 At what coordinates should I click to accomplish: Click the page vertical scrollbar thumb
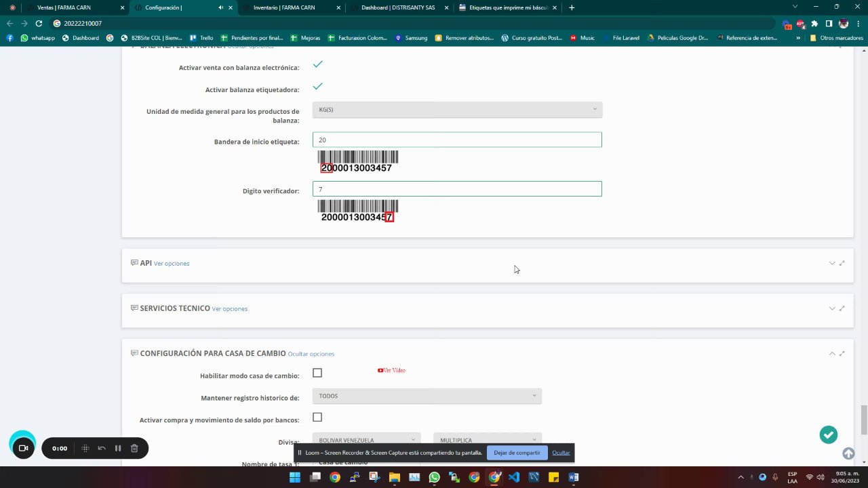[864, 420]
